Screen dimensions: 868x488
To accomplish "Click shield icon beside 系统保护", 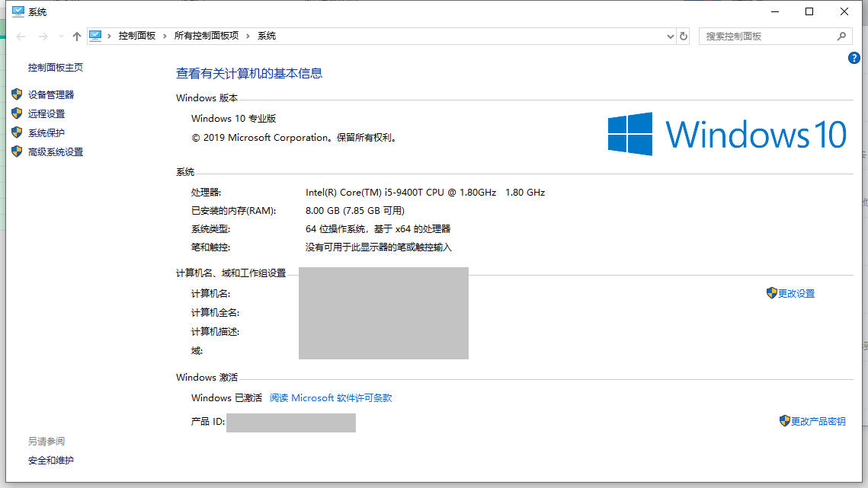I will (x=17, y=132).
